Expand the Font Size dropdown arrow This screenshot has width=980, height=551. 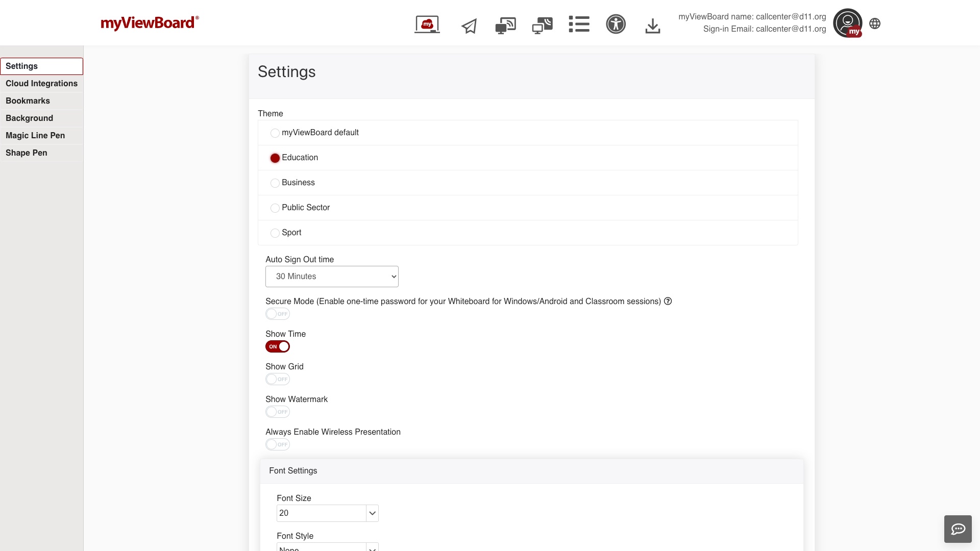[373, 513]
